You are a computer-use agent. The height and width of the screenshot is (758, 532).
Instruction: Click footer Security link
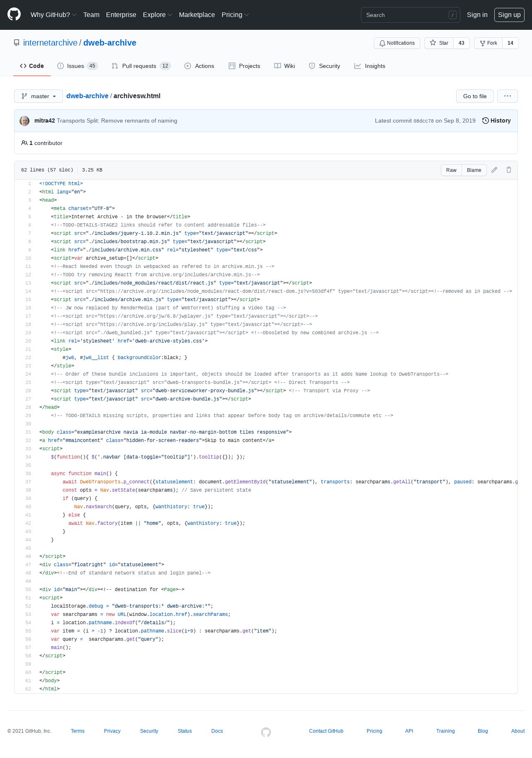click(x=149, y=731)
